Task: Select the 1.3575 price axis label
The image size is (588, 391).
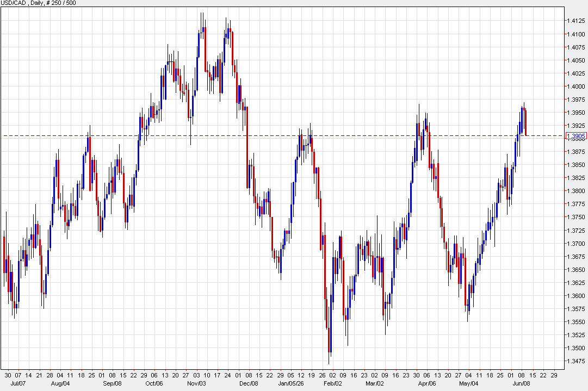Action: point(575,309)
